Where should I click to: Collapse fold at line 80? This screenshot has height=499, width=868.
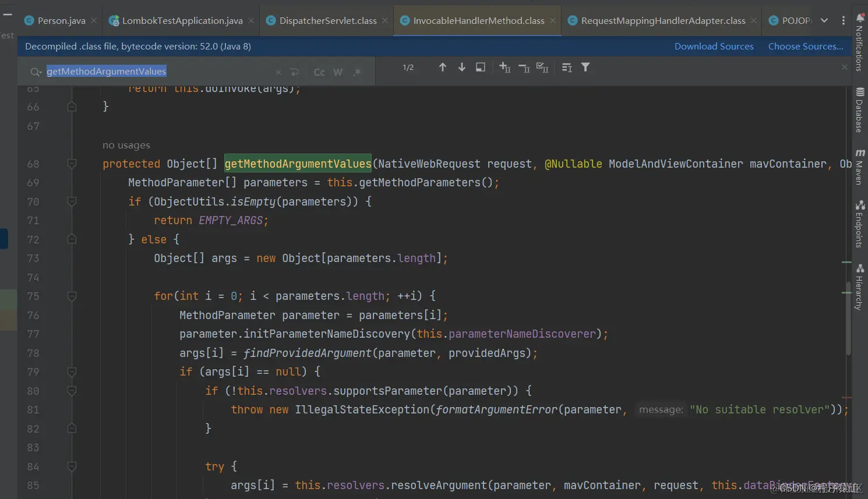point(72,391)
